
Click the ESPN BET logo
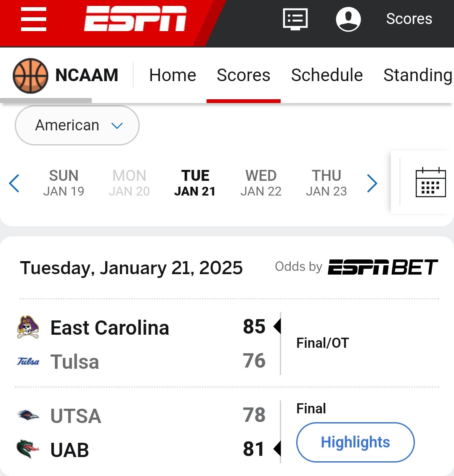(382, 267)
